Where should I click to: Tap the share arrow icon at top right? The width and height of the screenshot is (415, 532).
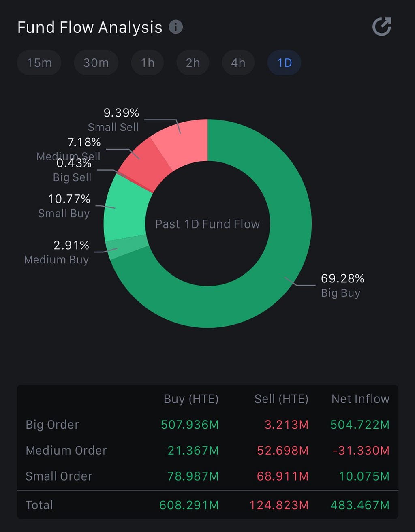tap(382, 27)
